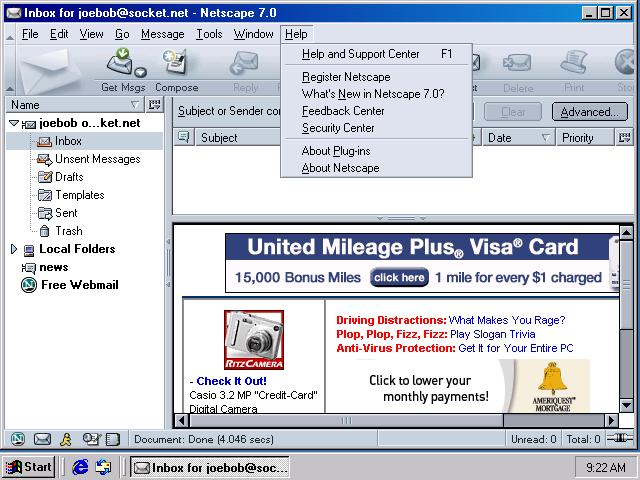Screen dimensions: 640x480
Task: Click the online/offline plug icon
Action: click(x=619, y=438)
